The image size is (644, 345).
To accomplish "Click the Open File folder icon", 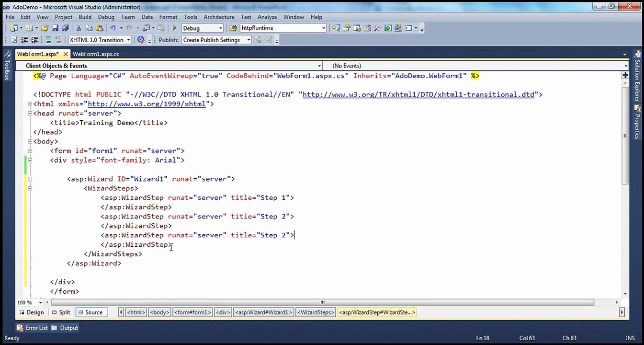I will click(45, 28).
